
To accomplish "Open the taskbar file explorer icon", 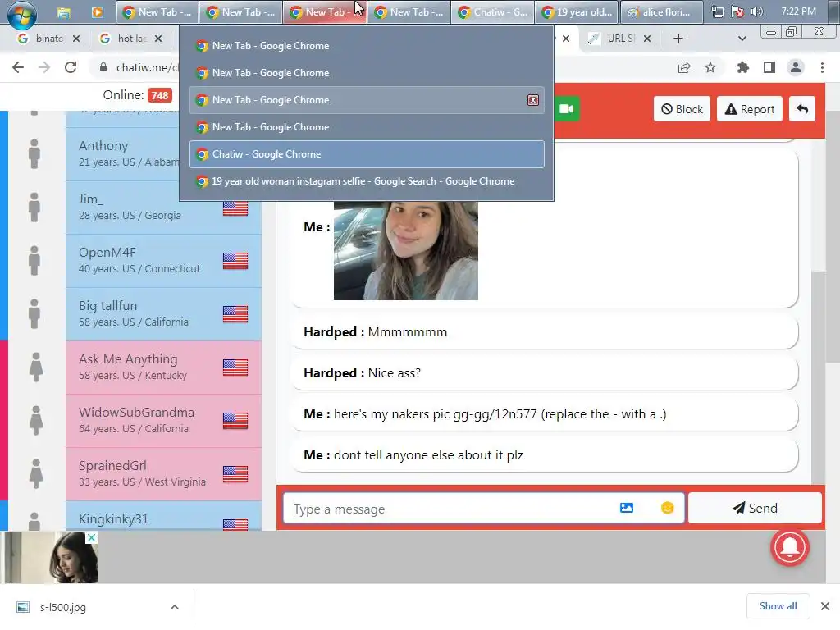I will [64, 12].
